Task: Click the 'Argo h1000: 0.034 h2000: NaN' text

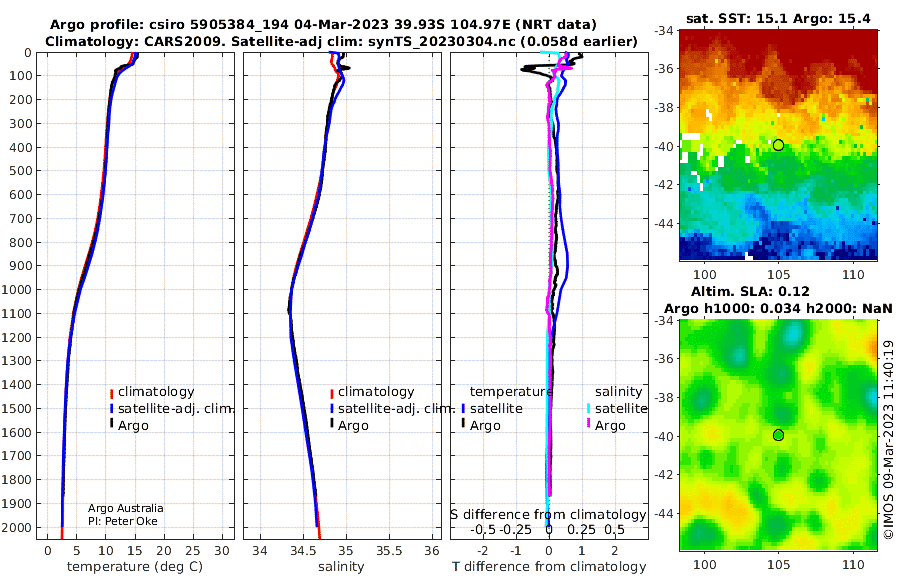Action: pyautogui.click(x=778, y=308)
